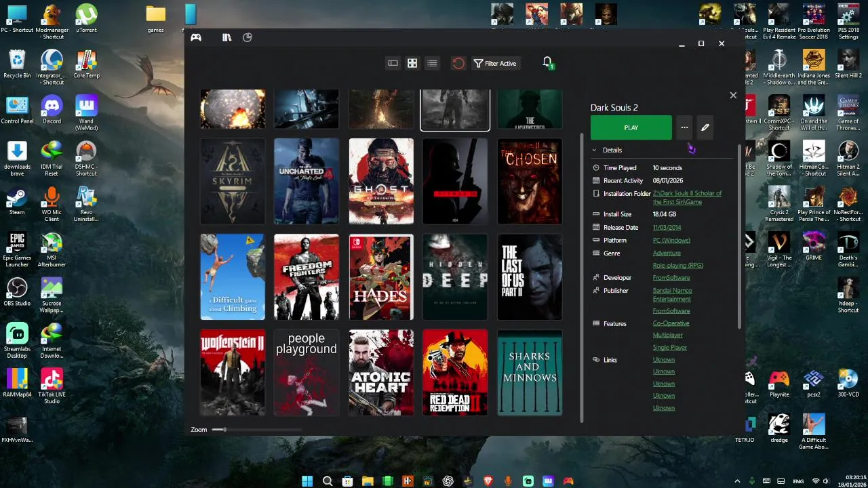
Task: Click the Core Temp desktop icon
Action: click(86, 64)
